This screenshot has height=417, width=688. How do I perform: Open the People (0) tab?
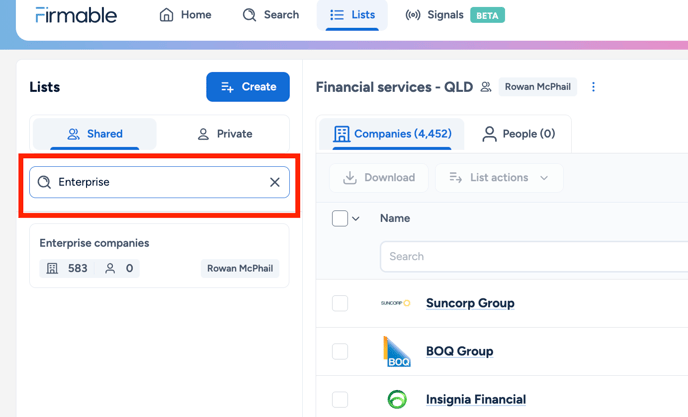519,134
